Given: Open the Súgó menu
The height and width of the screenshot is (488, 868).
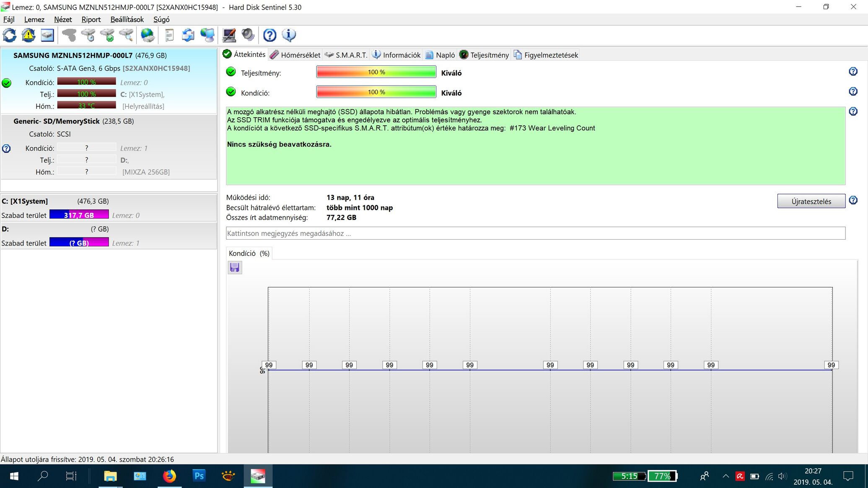Looking at the screenshot, I should (161, 19).
